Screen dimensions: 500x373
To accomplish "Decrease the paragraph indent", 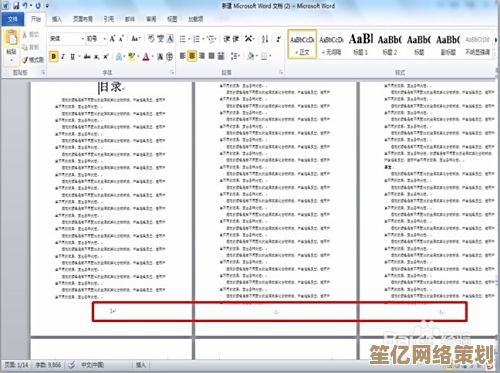I will click(x=227, y=39).
